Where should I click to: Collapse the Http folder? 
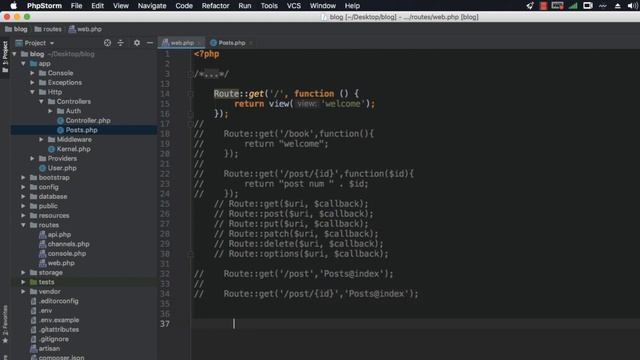pos(32,92)
